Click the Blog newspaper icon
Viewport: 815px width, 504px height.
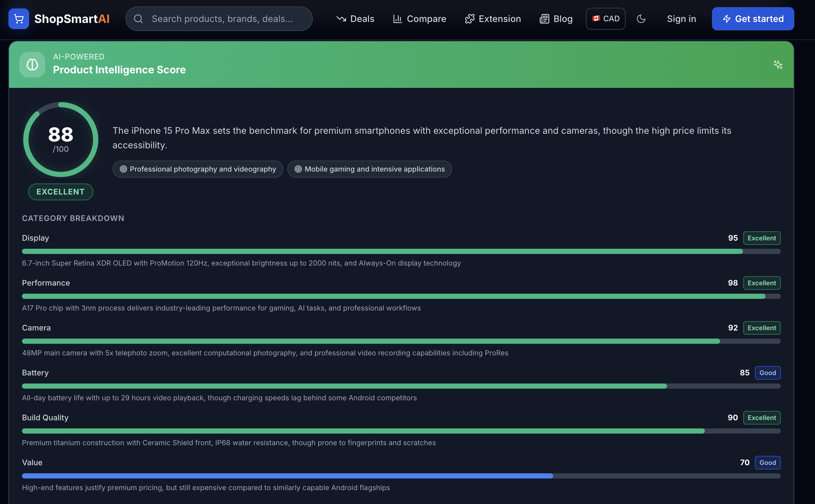coord(544,19)
